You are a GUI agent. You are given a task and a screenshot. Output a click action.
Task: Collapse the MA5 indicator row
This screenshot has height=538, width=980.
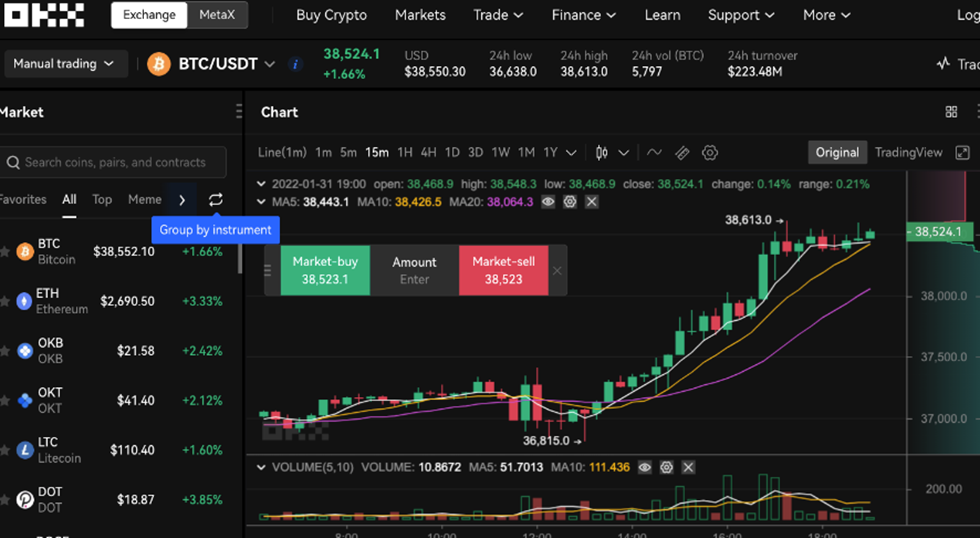261,202
